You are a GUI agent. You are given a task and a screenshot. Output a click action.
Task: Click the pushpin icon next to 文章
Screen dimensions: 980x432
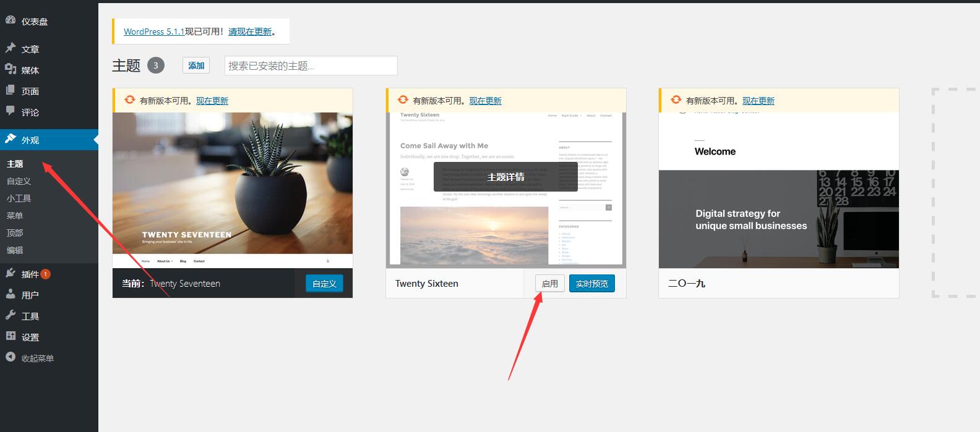11,48
